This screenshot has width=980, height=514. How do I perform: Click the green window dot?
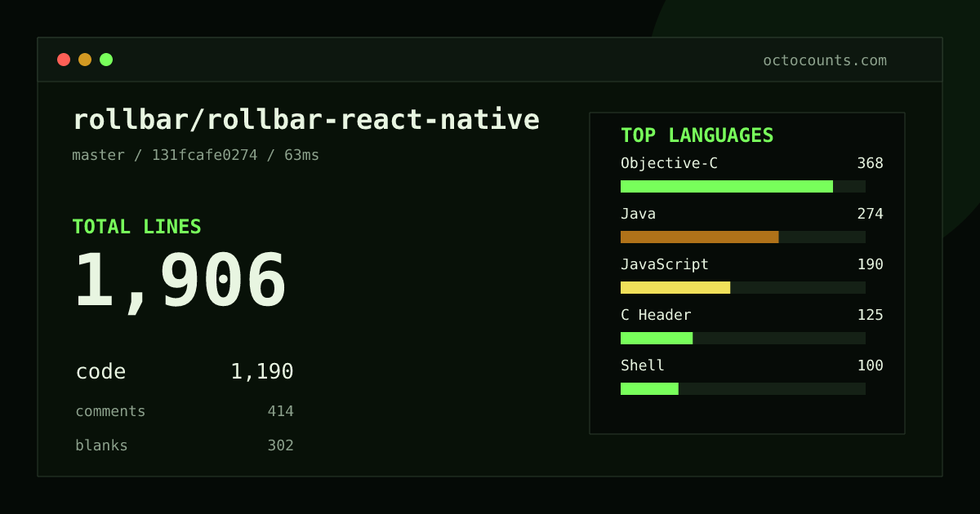[x=106, y=60]
